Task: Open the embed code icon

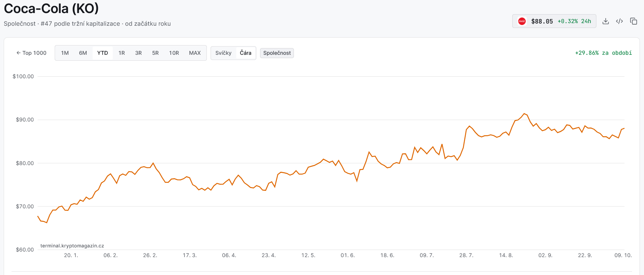Action: [x=619, y=21]
